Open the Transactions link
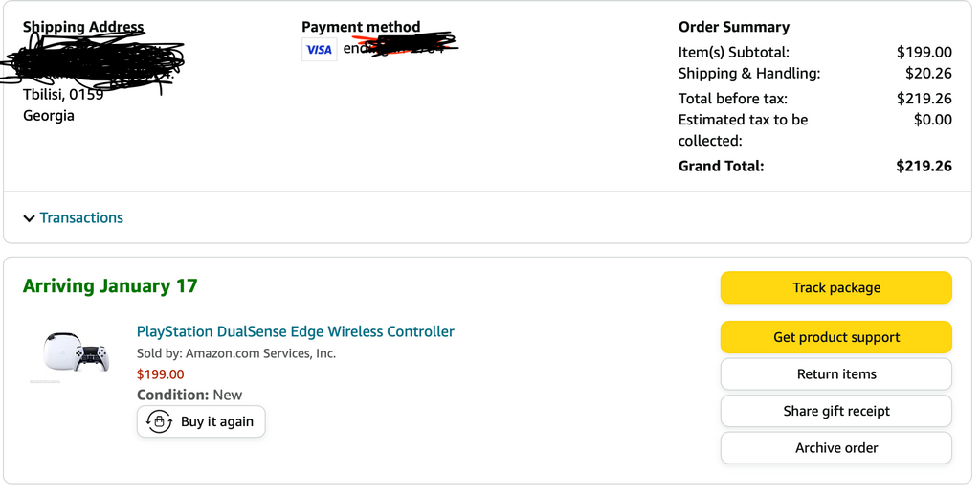Image resolution: width=980 pixels, height=498 pixels. (81, 217)
